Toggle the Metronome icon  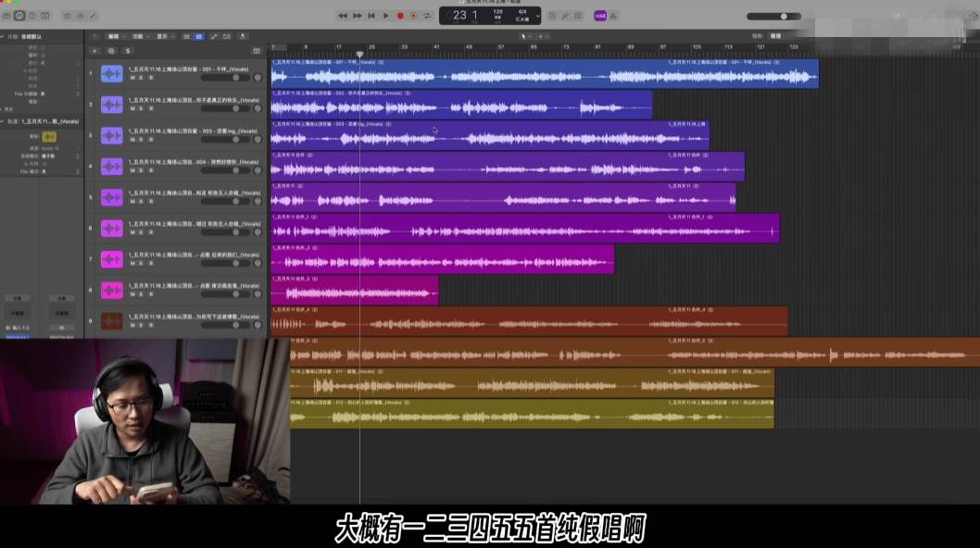click(x=614, y=16)
